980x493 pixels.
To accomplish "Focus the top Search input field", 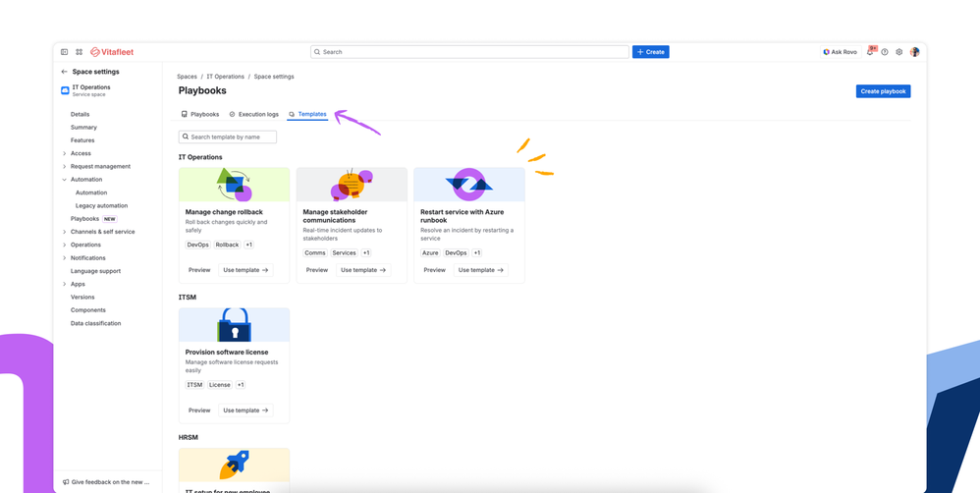I will pos(470,52).
